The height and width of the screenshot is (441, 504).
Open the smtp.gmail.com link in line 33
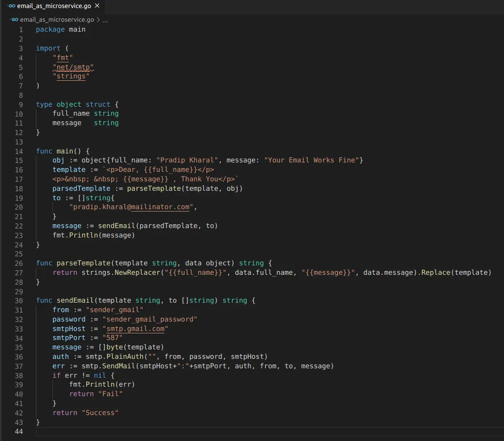pyautogui.click(x=135, y=329)
